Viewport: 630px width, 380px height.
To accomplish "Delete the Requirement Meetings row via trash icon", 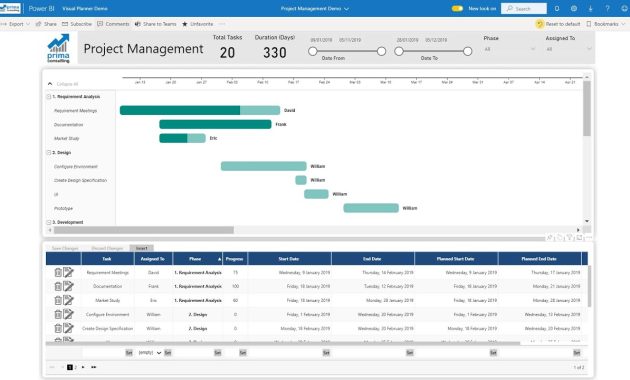I will coord(58,273).
